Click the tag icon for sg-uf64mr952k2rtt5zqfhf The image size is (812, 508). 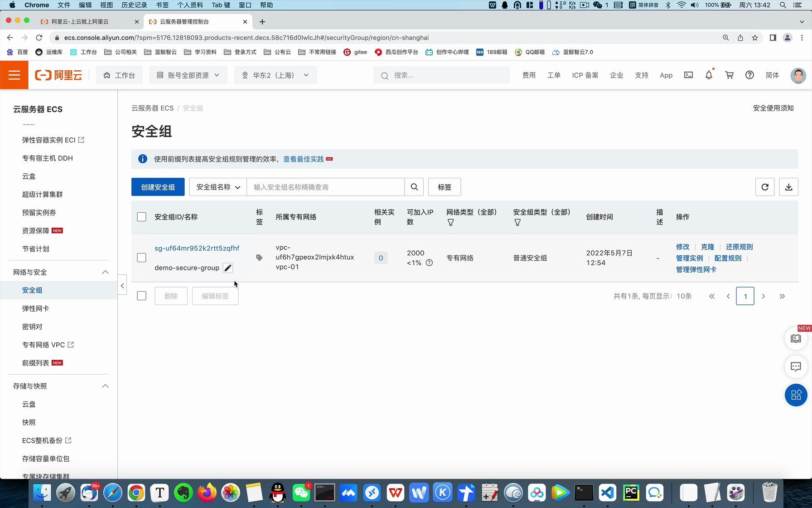tap(259, 258)
